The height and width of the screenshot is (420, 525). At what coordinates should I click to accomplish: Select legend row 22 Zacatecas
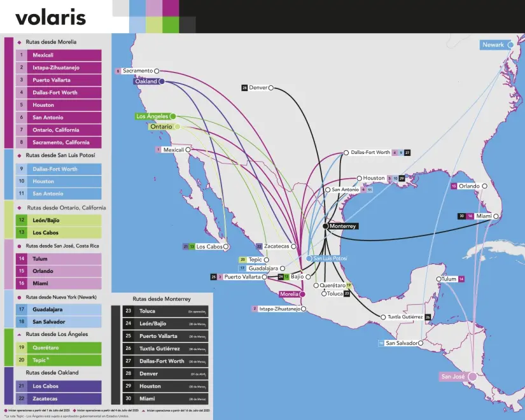[x=59, y=398]
